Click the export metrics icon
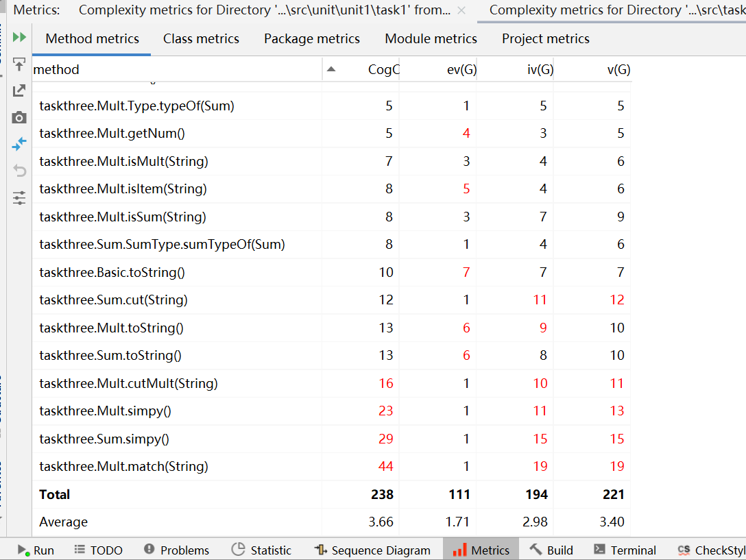Screen dimensions: 746x560 pos(19,64)
